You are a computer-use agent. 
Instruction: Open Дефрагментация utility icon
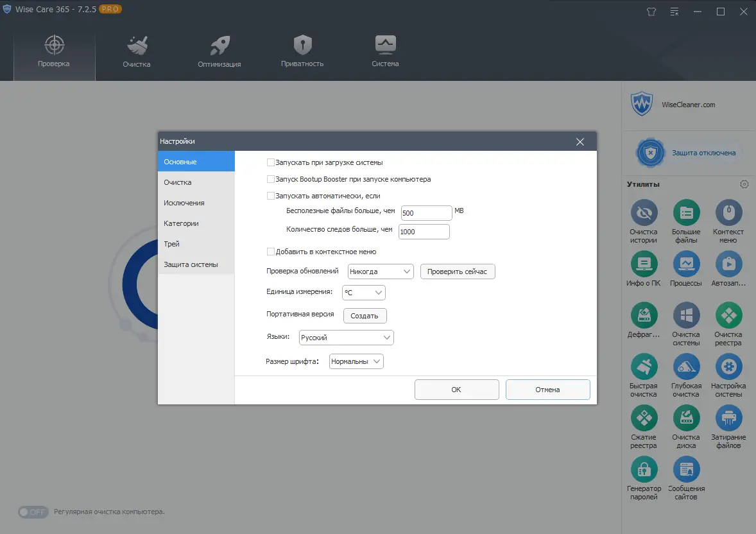[x=644, y=315]
